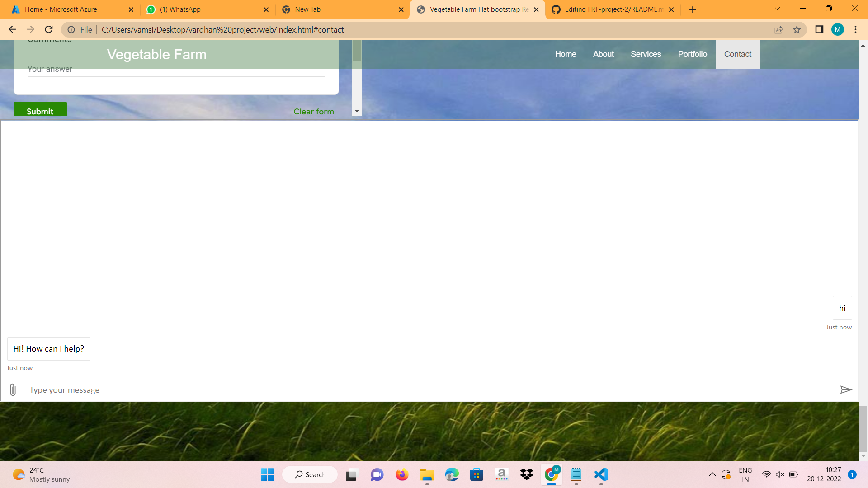Go to the Services nav item

tap(646, 54)
